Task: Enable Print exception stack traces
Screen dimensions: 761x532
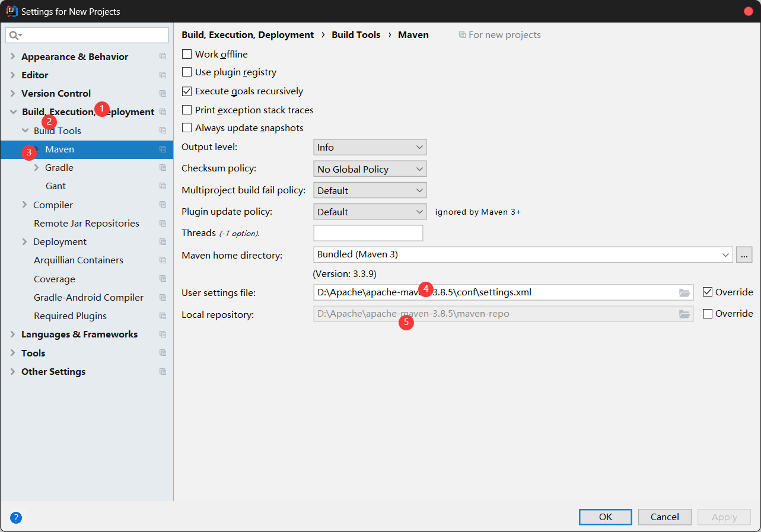Action: pos(187,110)
